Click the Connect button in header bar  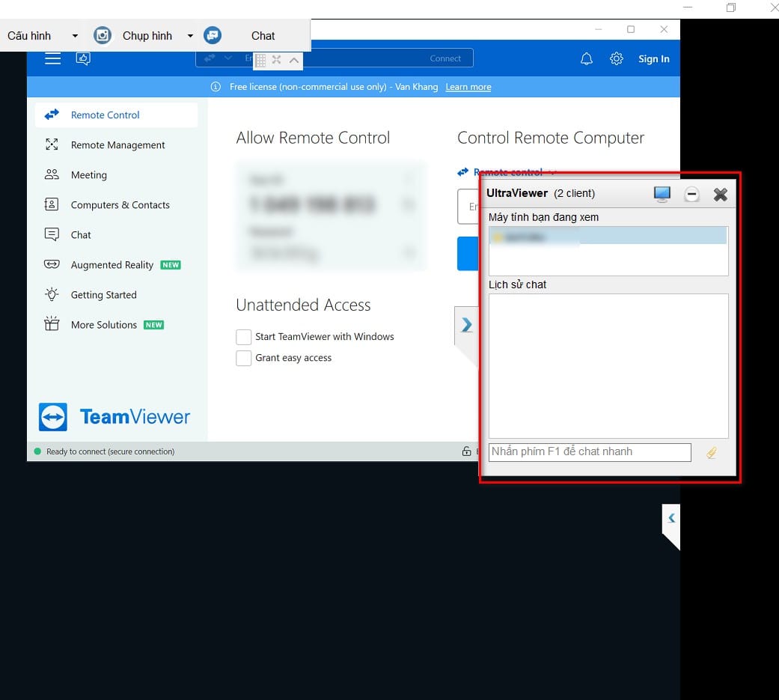[445, 58]
